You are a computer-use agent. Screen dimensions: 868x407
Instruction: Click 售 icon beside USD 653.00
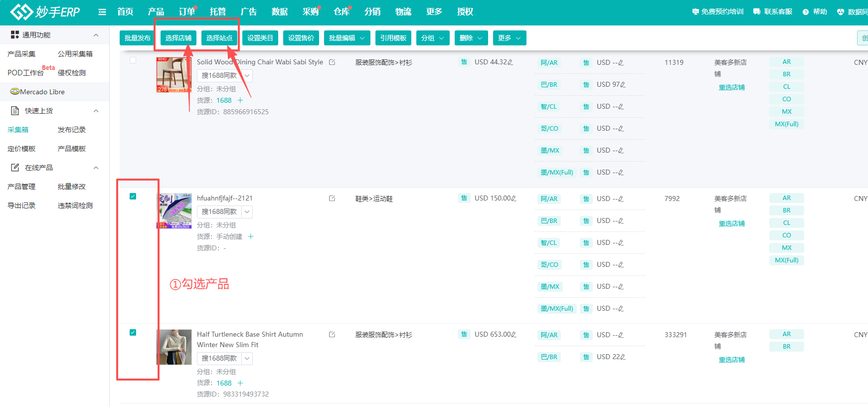pos(464,335)
